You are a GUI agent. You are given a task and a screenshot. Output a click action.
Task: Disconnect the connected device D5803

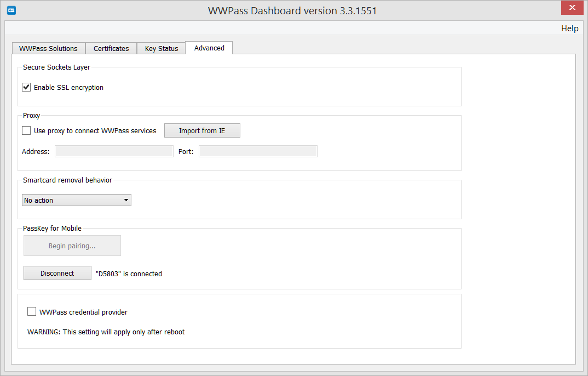click(57, 272)
